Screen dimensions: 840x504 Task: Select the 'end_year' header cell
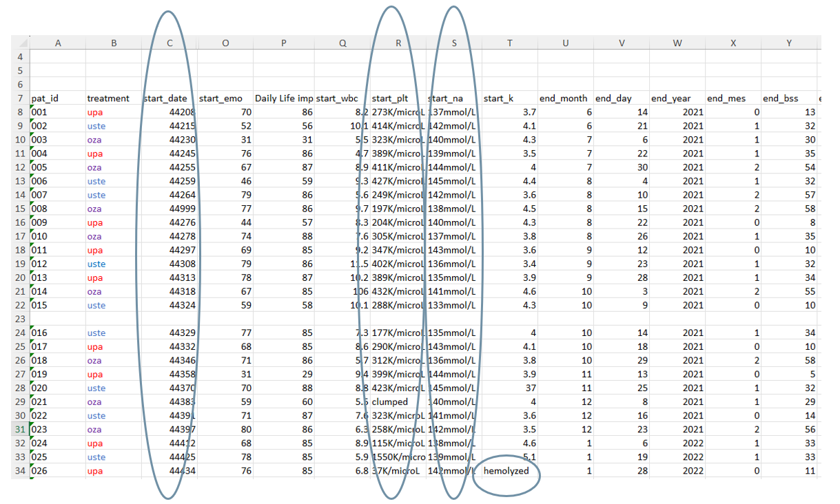(x=677, y=98)
